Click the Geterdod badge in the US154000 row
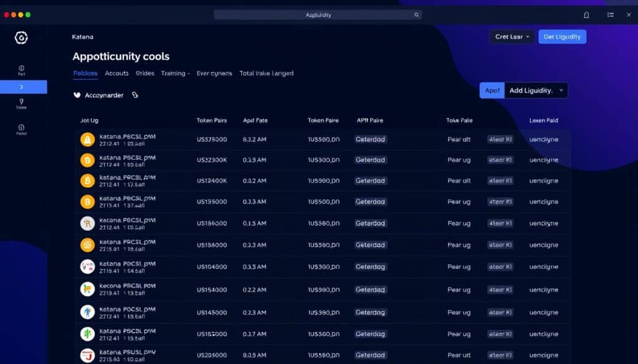The width and height of the screenshot is (638, 364). tap(370, 290)
